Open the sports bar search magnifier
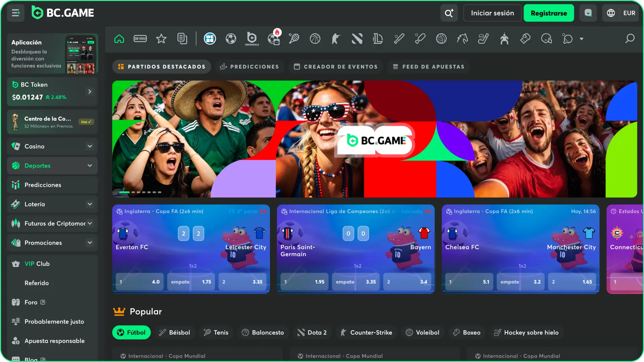The image size is (644, 362). [630, 39]
